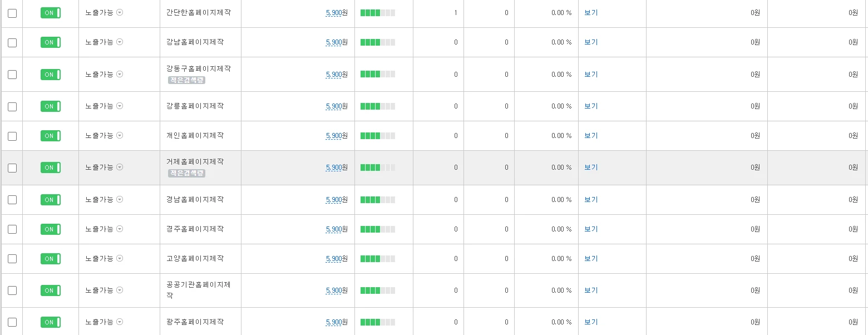Open 노출가능 status dropdown for 간단한홈페이지제작
The height and width of the screenshot is (335, 868).
(120, 12)
